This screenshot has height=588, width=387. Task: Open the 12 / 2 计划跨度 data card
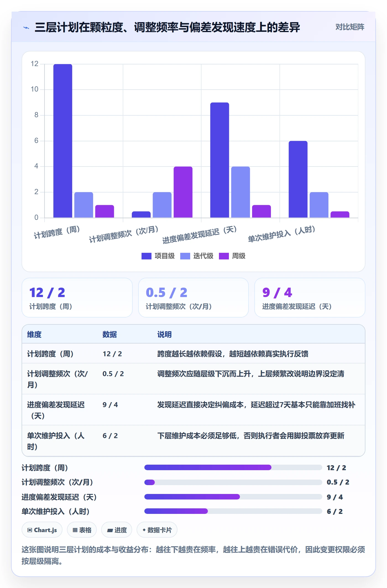point(77,298)
